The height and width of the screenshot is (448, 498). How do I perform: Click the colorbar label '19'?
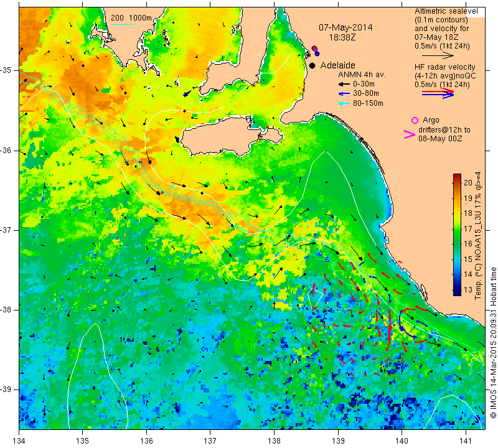tap(468, 198)
